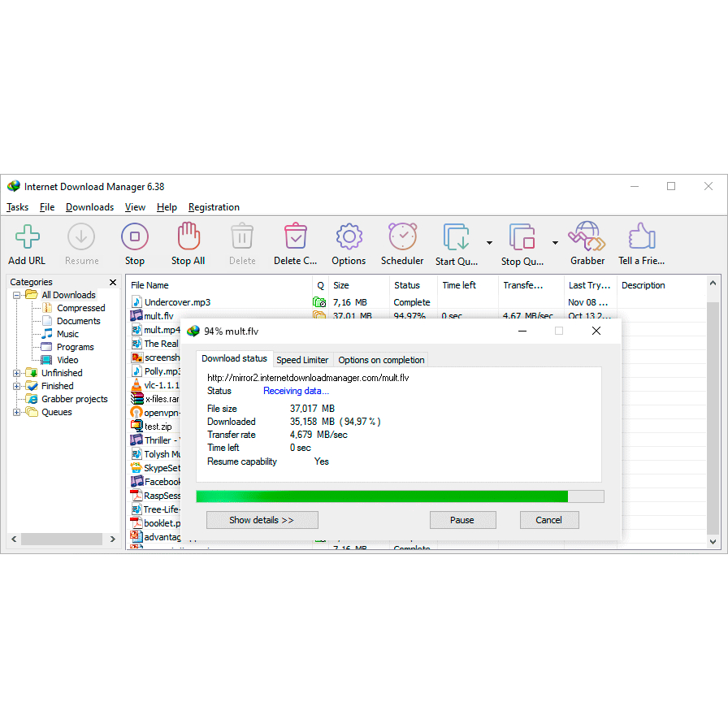The image size is (728, 728).
Task: Click the Stop Queue toolbar icon
Action: click(x=522, y=236)
